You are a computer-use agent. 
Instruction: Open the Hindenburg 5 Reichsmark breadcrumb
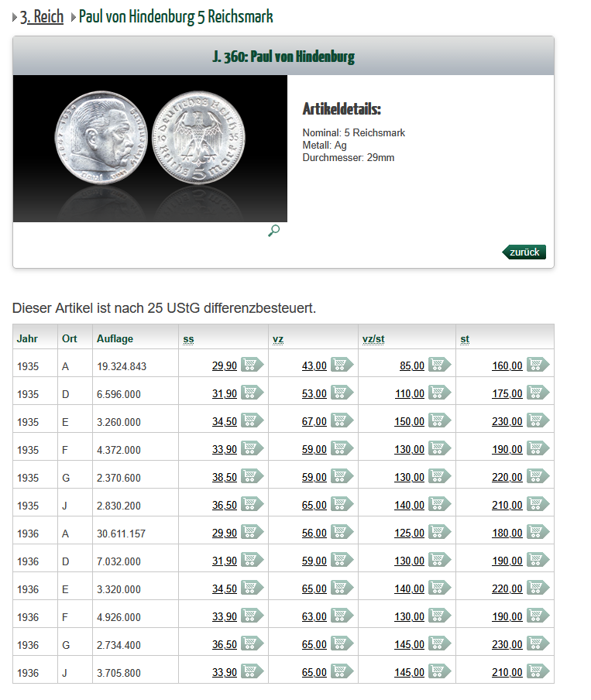click(x=176, y=17)
